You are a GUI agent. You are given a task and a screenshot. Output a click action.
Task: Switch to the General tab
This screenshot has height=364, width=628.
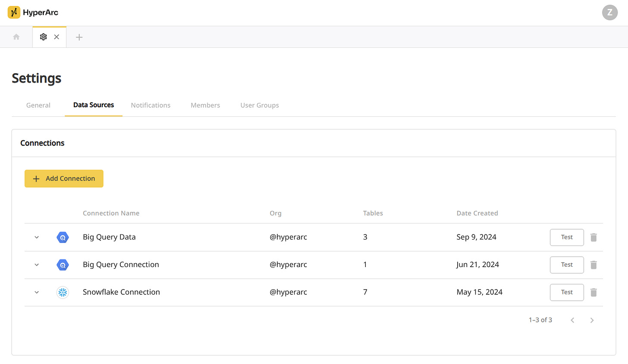38,105
